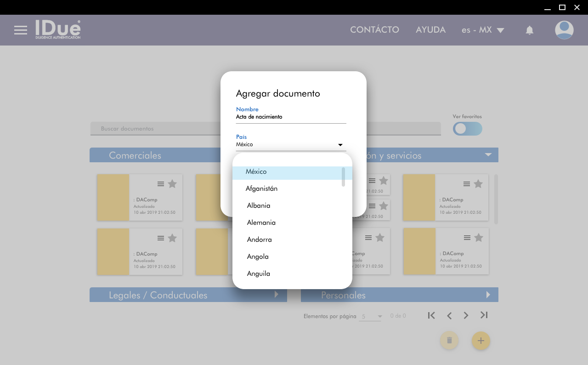Open the AYUDA link
The width and height of the screenshot is (588, 365).
(x=430, y=30)
